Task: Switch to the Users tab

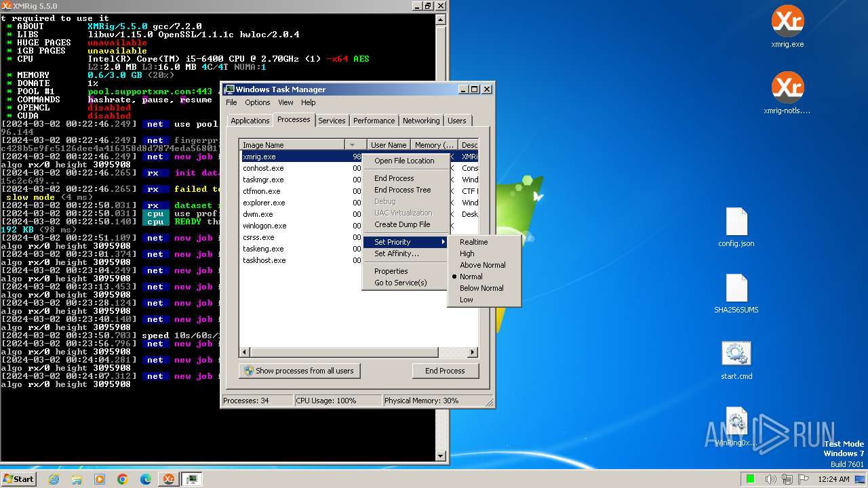Action: [457, 121]
